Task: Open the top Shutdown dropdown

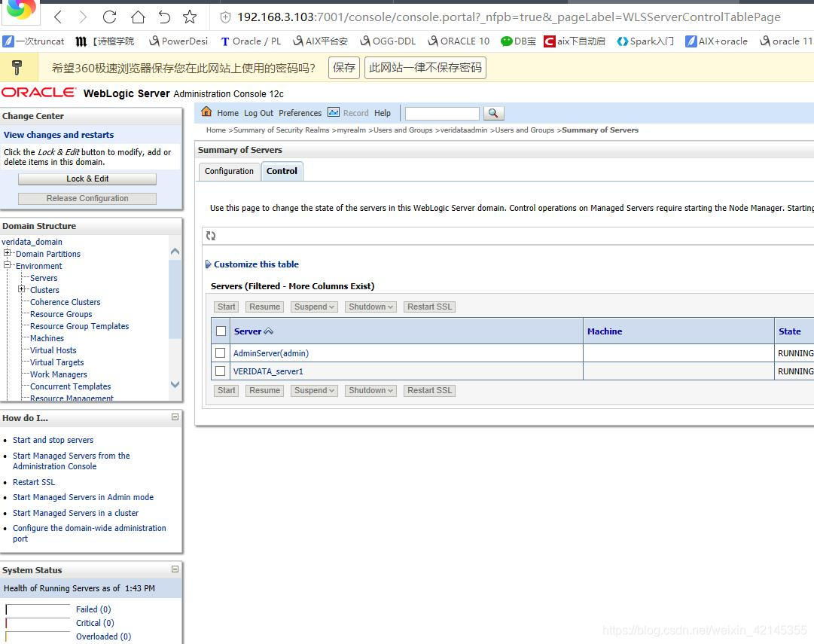Action: [x=370, y=307]
